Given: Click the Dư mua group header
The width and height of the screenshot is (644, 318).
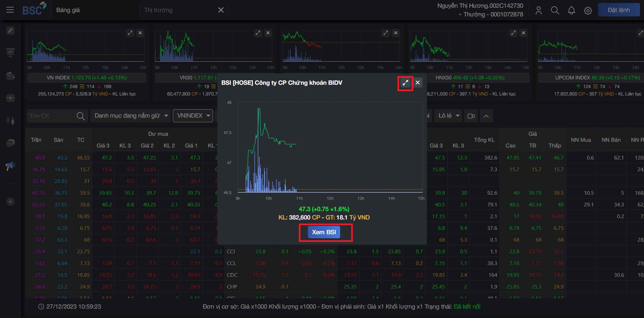Looking at the screenshot, I should [158, 134].
